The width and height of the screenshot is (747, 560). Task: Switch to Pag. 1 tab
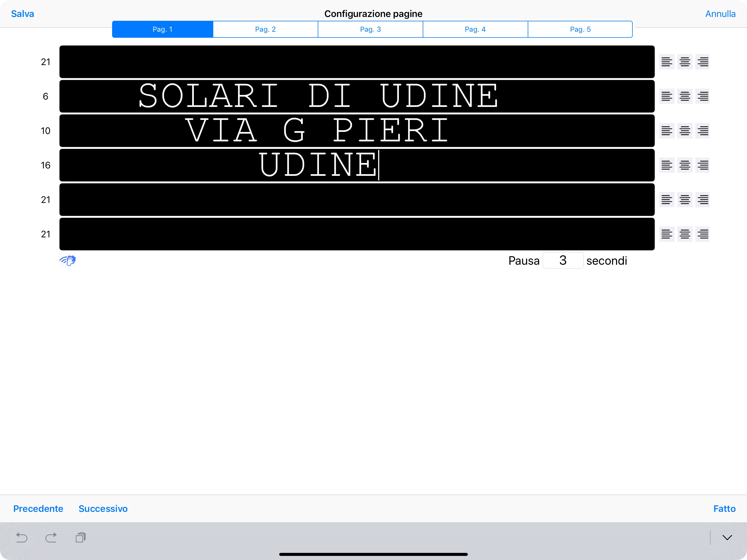162,29
